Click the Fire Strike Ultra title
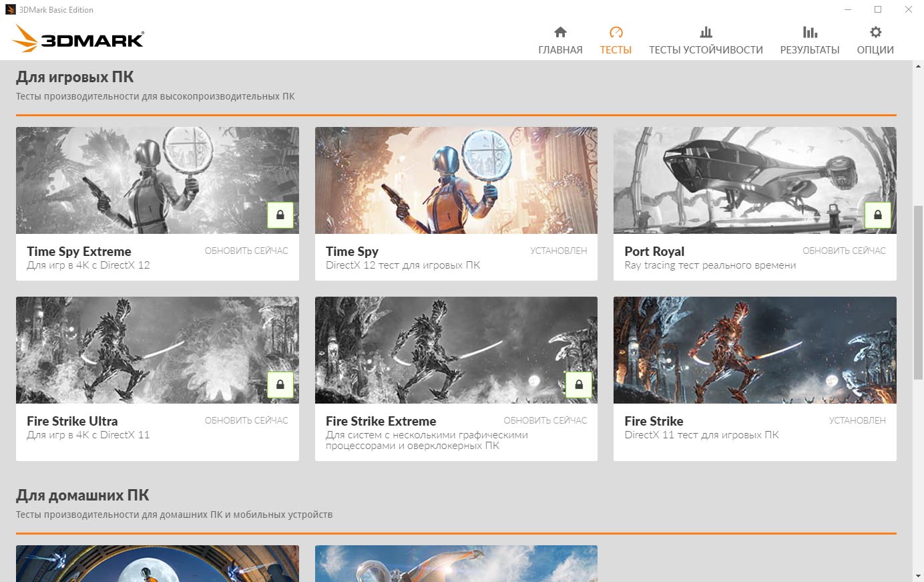The image size is (924, 582). 72,421
